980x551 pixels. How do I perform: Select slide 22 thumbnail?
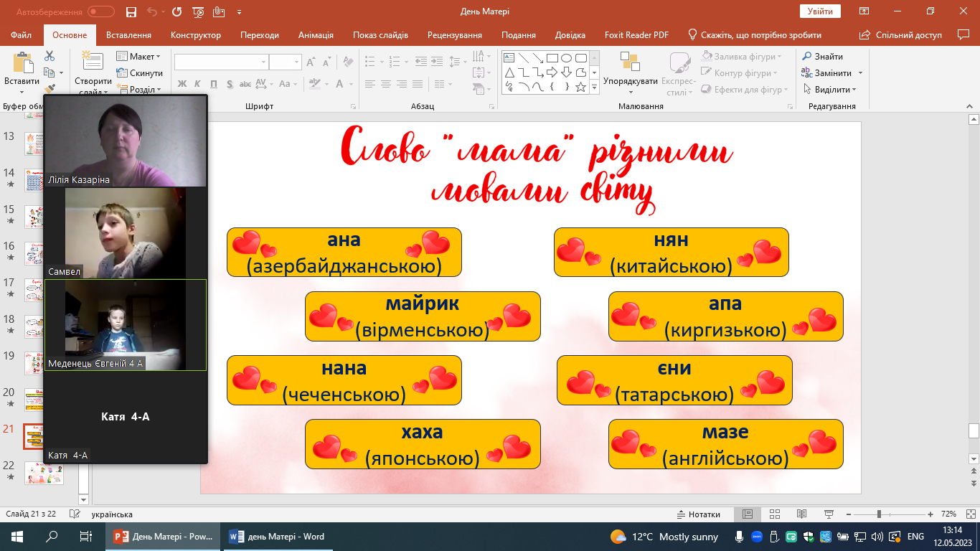[x=43, y=473]
